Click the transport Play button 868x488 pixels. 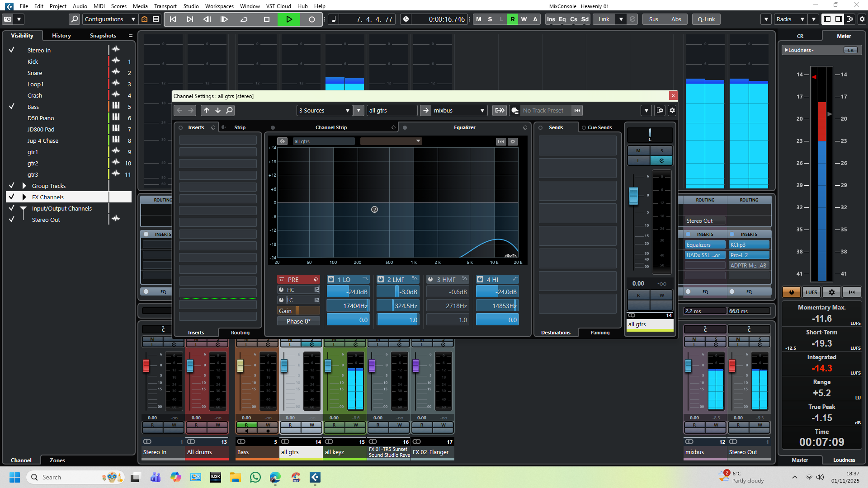click(289, 19)
